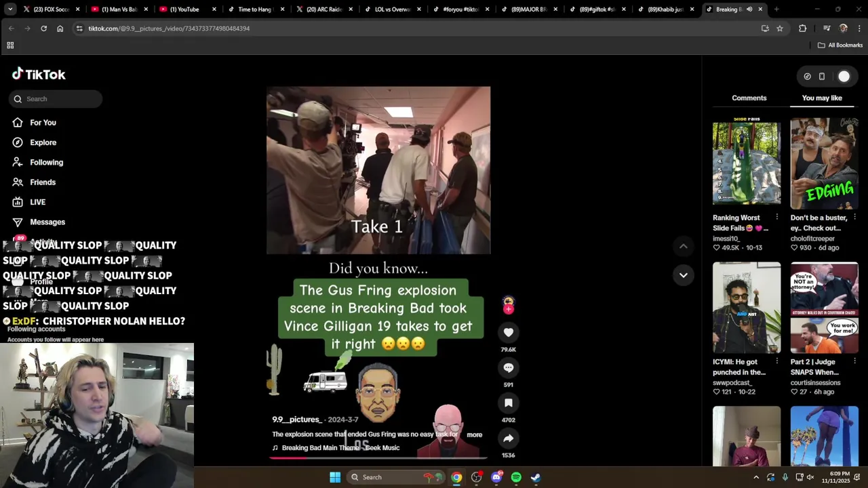The image size is (868, 488).
Task: Like the video with the heart icon
Action: pos(509,332)
